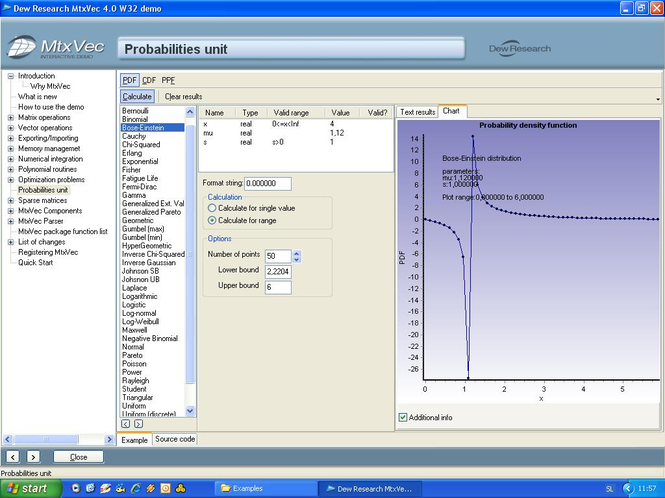The width and height of the screenshot is (665, 498).
Task: Expand the Numerical integration node
Action: tap(11, 159)
